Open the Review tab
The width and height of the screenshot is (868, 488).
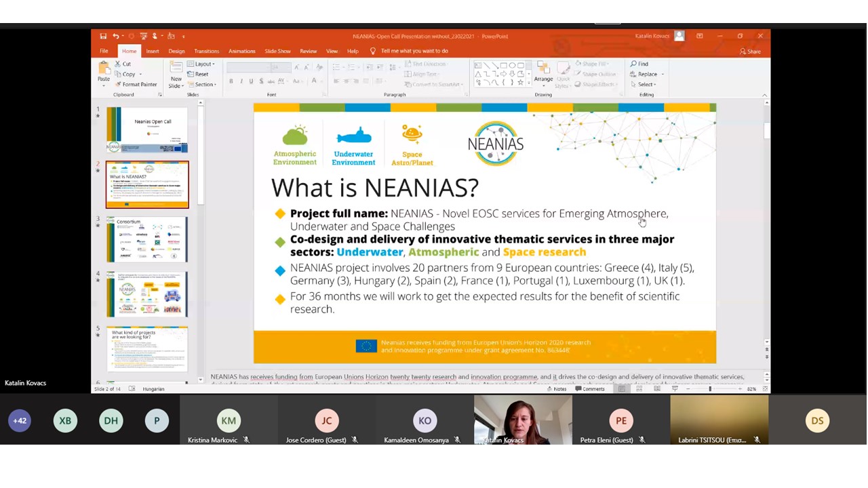click(308, 51)
